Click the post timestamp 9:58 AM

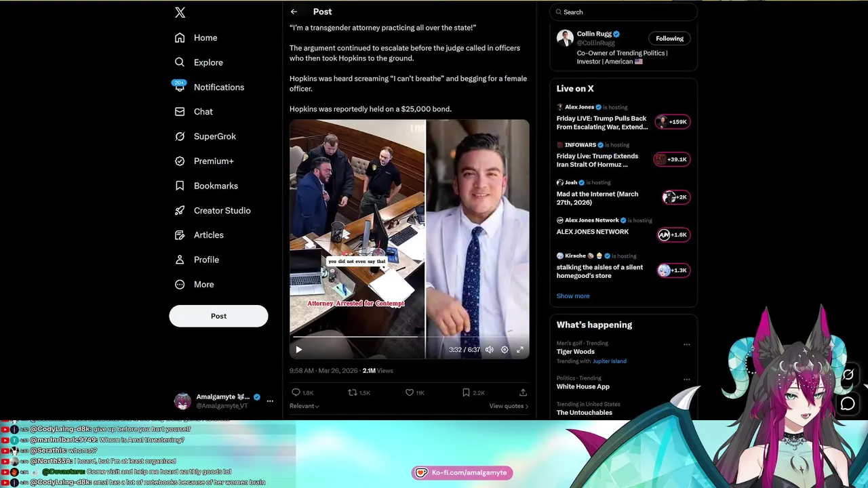pos(302,371)
